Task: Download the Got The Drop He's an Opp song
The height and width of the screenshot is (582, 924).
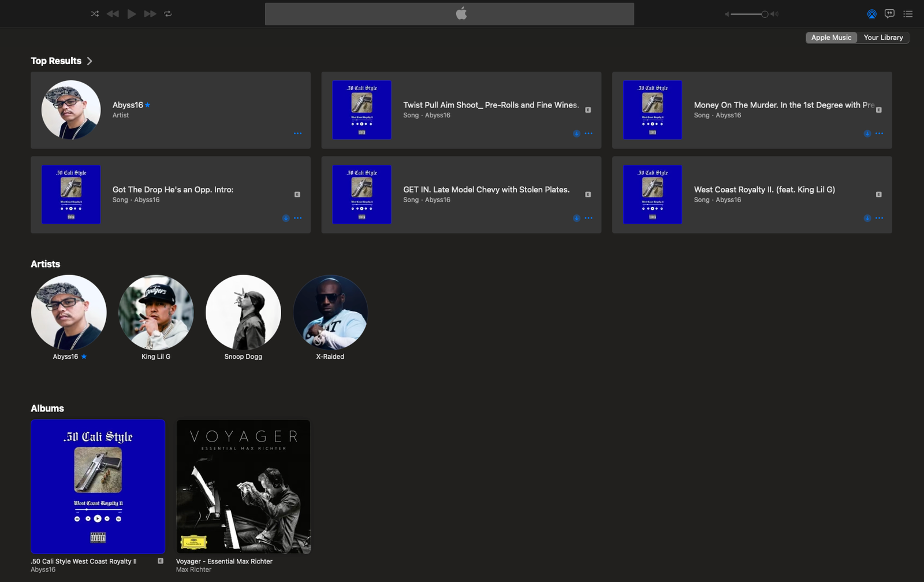Action: 286,218
